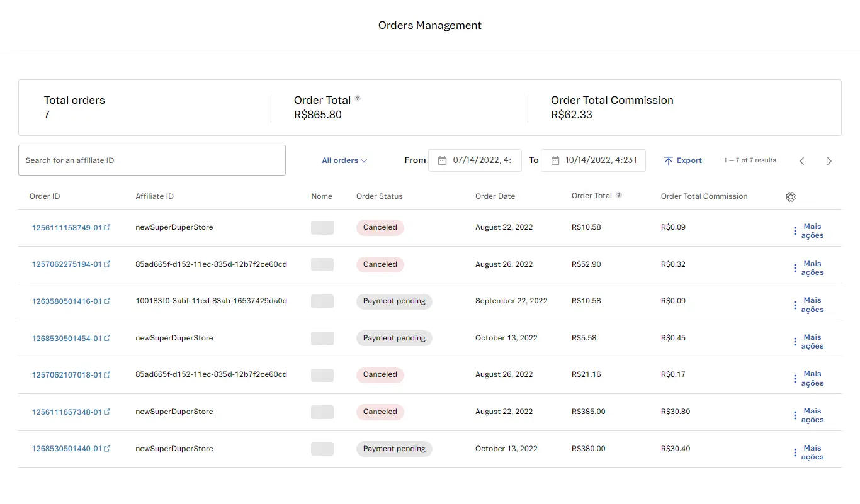
Task: Click the Order Total summary help icon
Action: [x=358, y=99]
